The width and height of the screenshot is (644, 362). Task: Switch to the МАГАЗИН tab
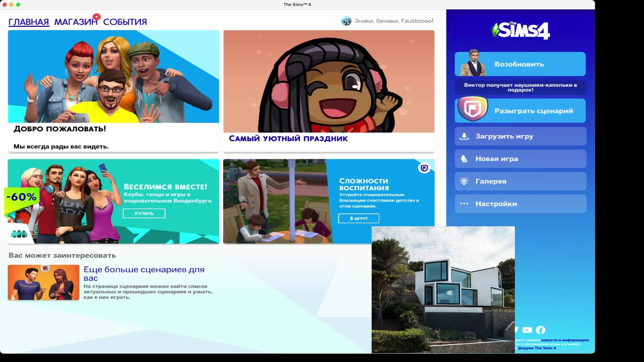(75, 22)
